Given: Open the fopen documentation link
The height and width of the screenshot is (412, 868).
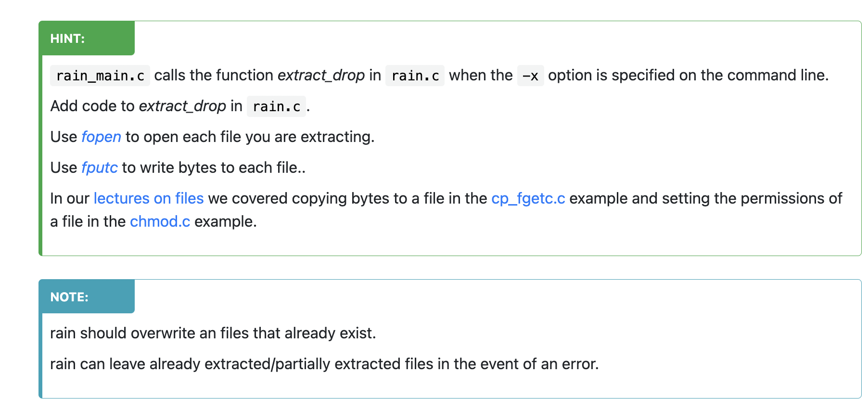Looking at the screenshot, I should pyautogui.click(x=101, y=137).
